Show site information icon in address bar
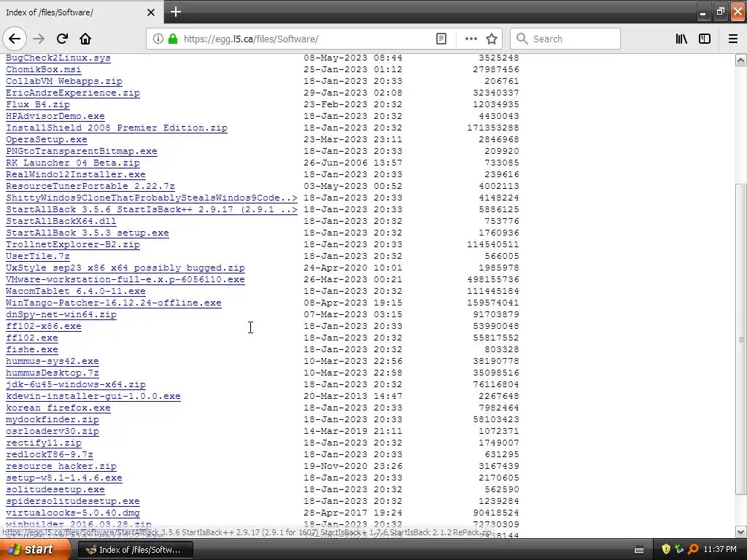Image resolution: width=747 pixels, height=560 pixels. pos(158,39)
